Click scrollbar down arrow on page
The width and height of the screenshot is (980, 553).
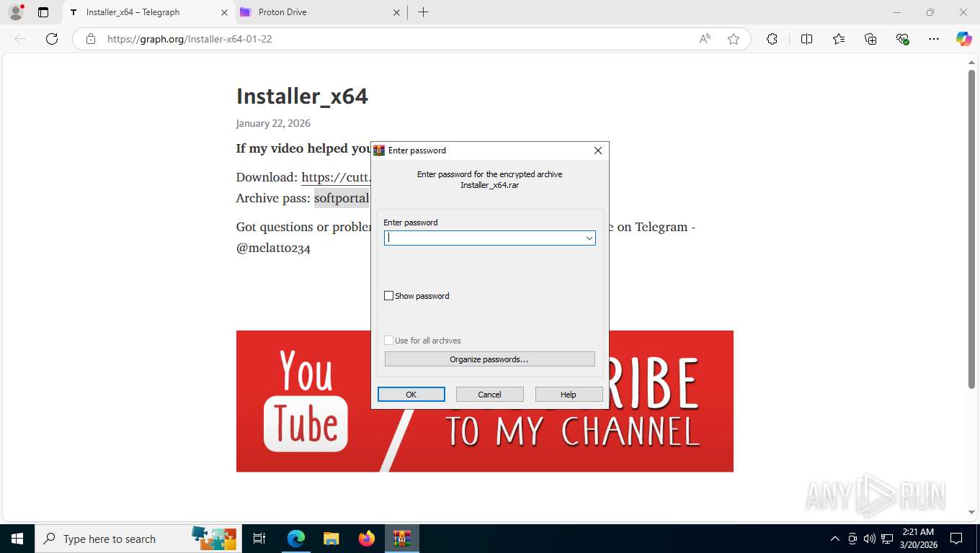[x=971, y=512]
